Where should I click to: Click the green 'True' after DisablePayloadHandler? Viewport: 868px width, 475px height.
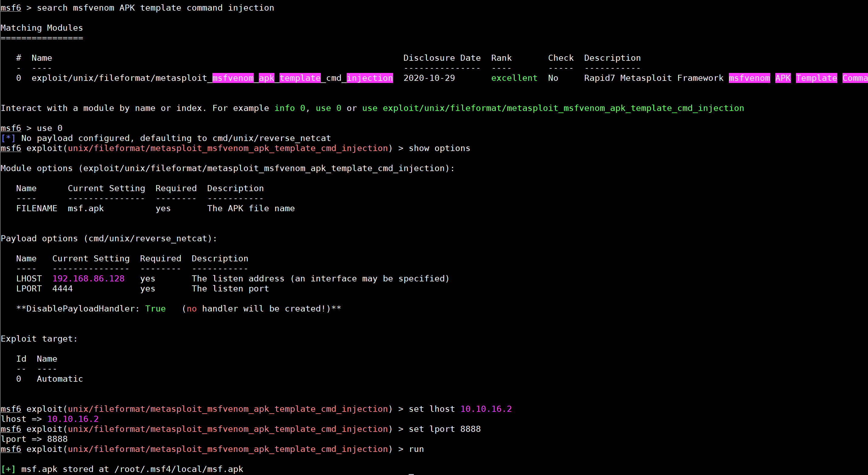tap(155, 309)
